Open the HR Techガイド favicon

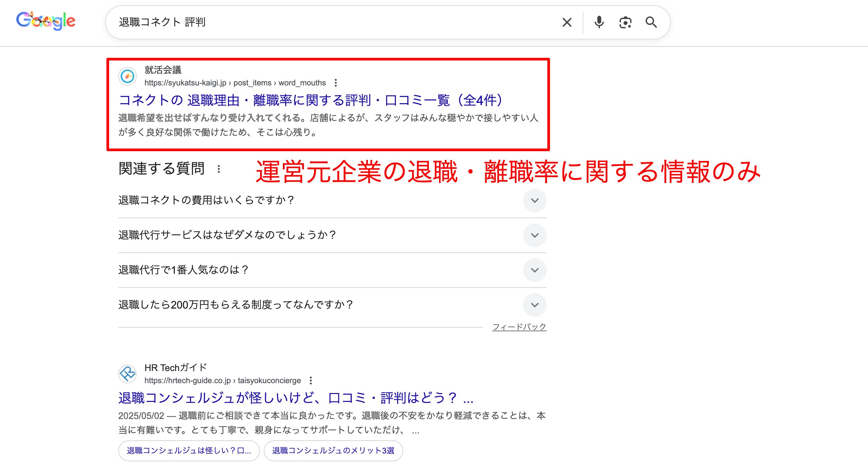[x=127, y=374]
